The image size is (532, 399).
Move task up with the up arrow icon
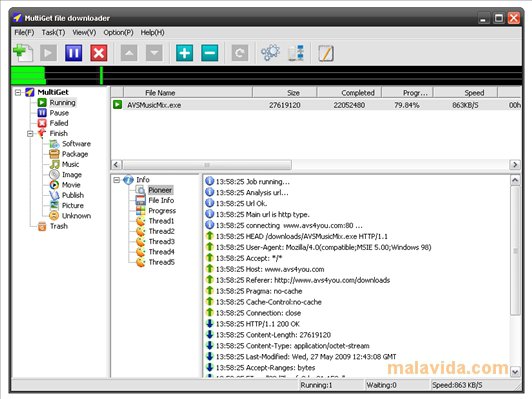[x=129, y=53]
